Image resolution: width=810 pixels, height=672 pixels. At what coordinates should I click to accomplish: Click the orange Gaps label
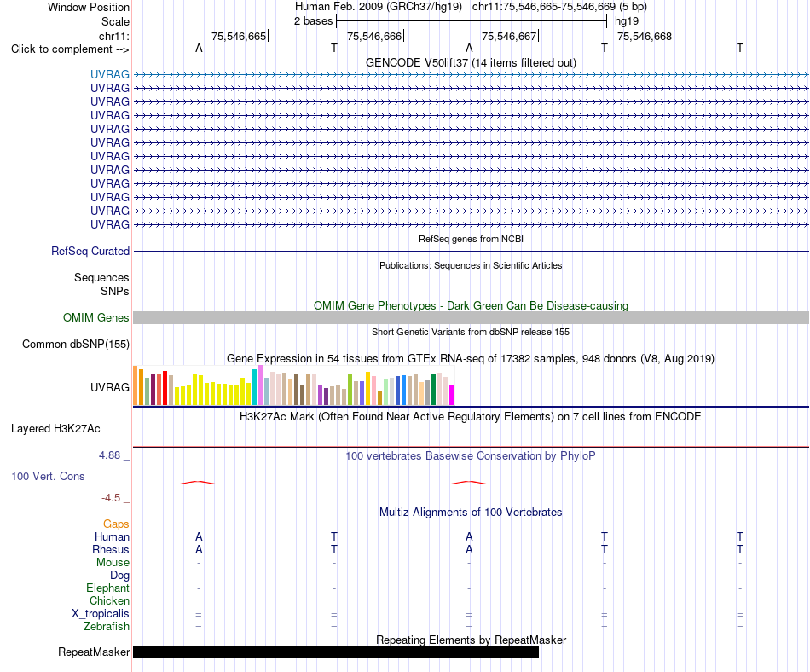(116, 524)
